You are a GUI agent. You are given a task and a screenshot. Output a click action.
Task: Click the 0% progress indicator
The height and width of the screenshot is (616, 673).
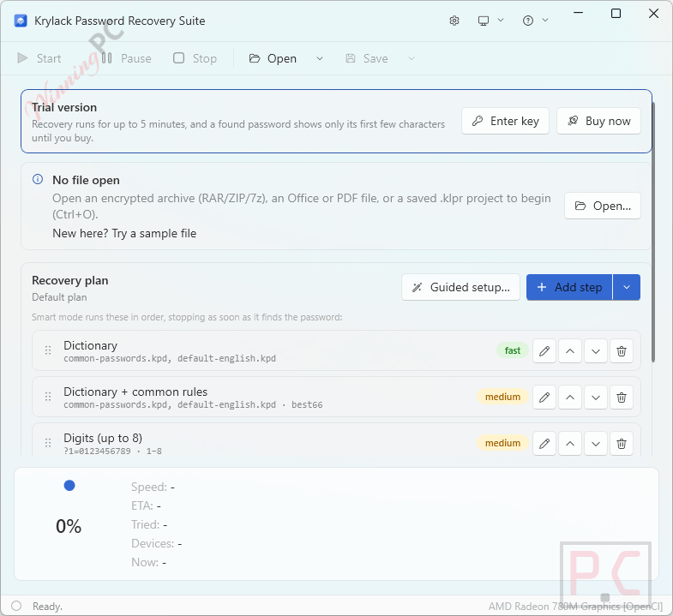pos(69,526)
